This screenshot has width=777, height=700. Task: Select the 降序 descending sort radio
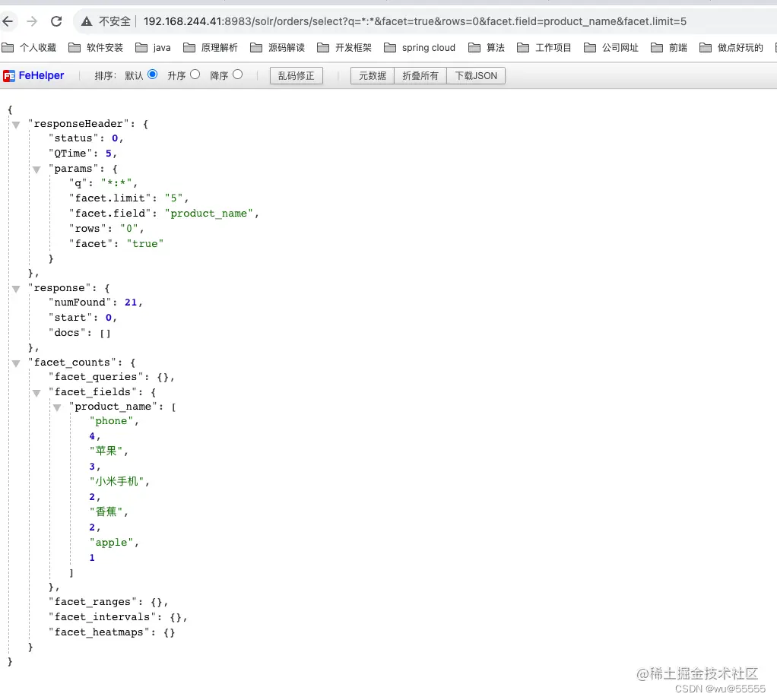(238, 74)
